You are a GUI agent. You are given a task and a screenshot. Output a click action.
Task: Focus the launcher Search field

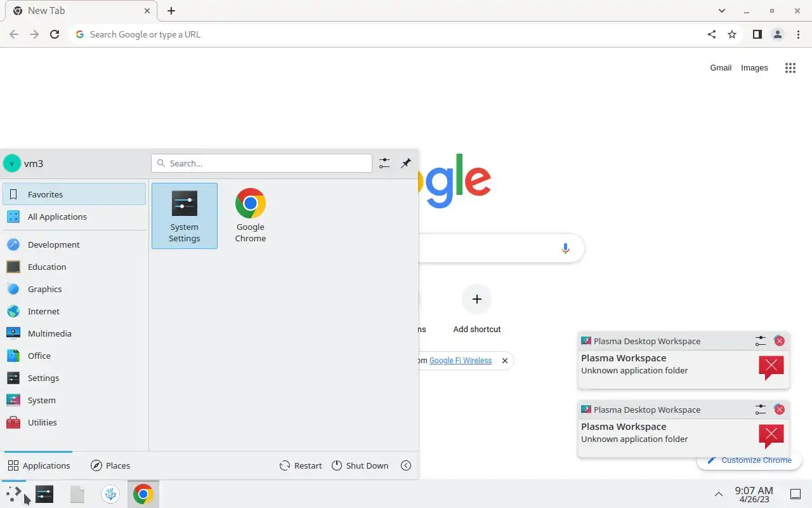coord(261,163)
